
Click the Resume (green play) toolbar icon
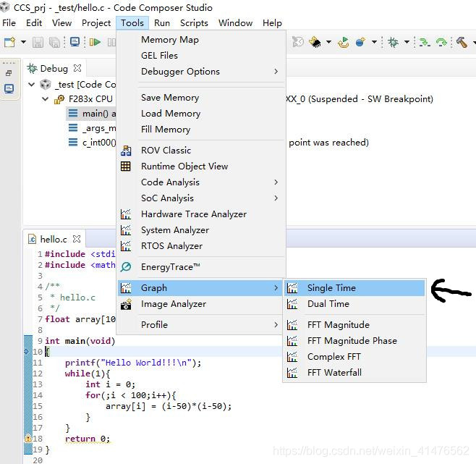click(95, 42)
